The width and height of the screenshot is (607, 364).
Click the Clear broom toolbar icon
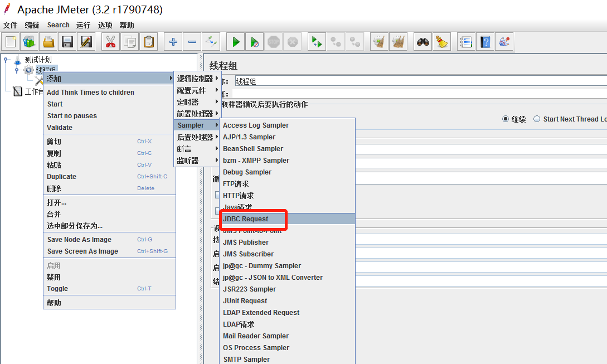pos(379,42)
